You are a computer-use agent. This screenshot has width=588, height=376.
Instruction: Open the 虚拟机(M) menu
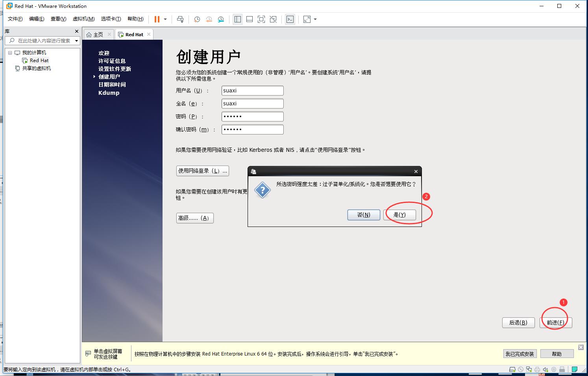click(83, 19)
